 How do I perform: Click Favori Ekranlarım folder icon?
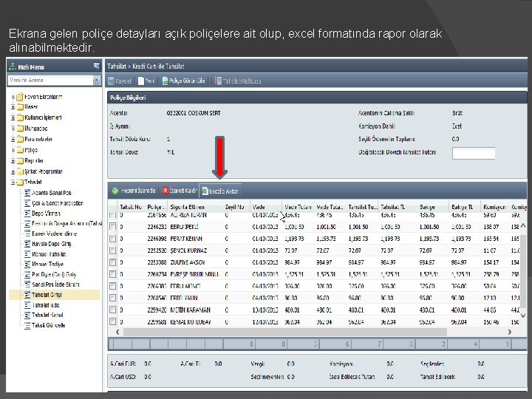[20, 97]
